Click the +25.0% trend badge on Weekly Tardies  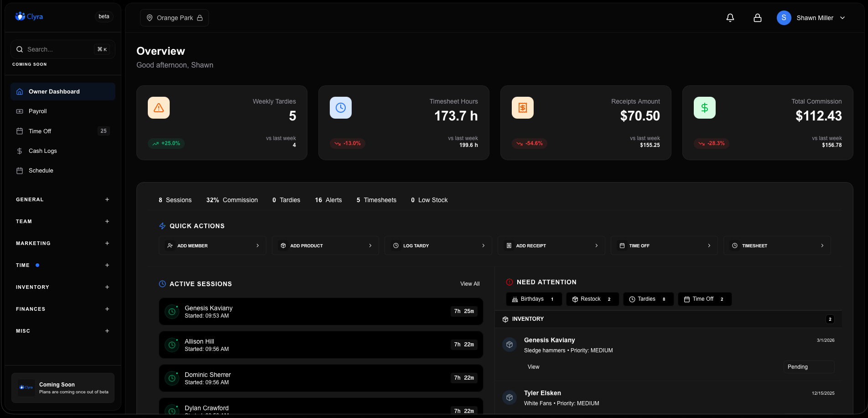(166, 143)
